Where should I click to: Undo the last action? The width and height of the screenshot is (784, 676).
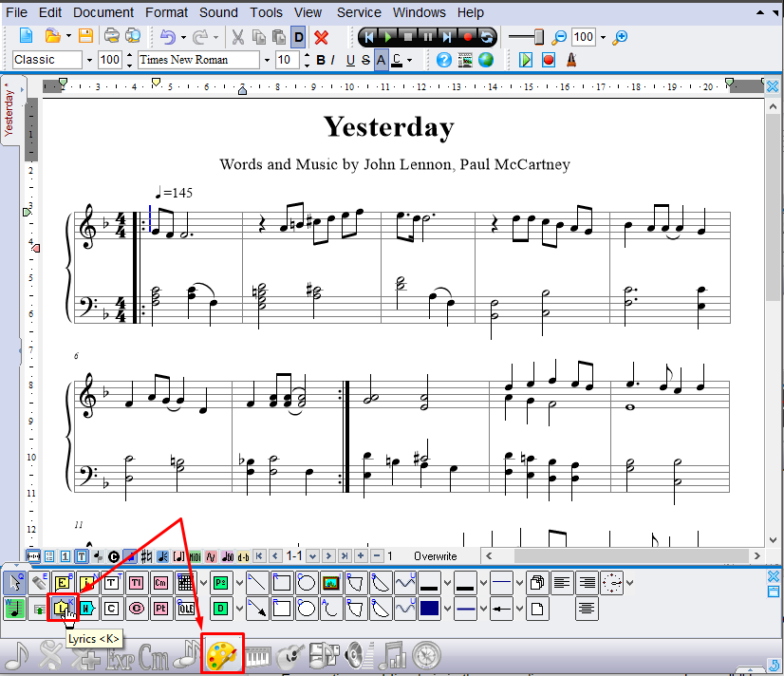point(168,37)
